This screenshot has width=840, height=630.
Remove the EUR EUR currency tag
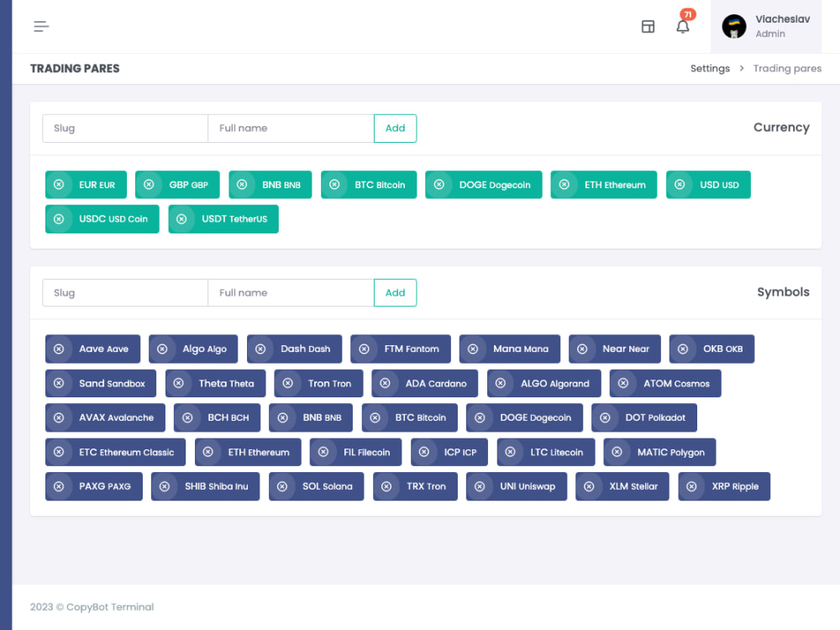point(58,184)
